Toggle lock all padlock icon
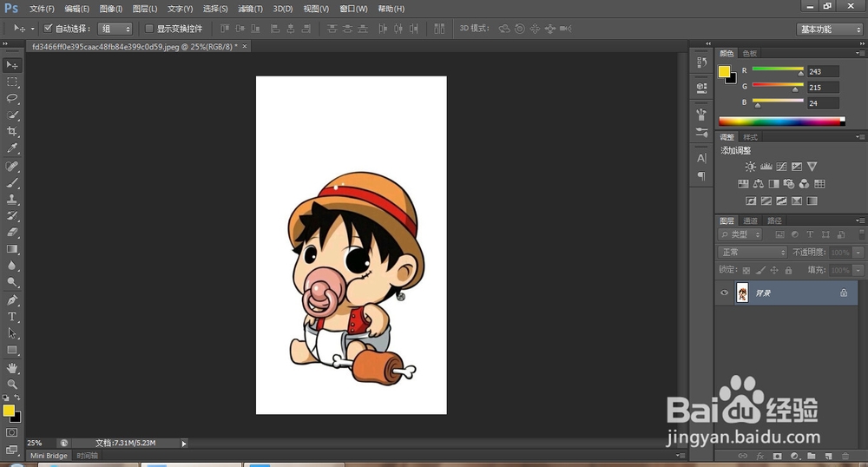The image size is (868, 467). coord(788,271)
